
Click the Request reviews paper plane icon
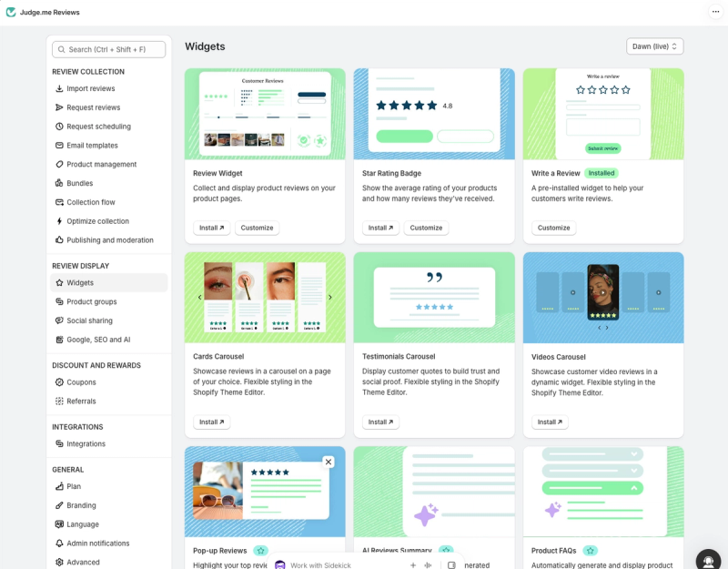[x=59, y=107]
